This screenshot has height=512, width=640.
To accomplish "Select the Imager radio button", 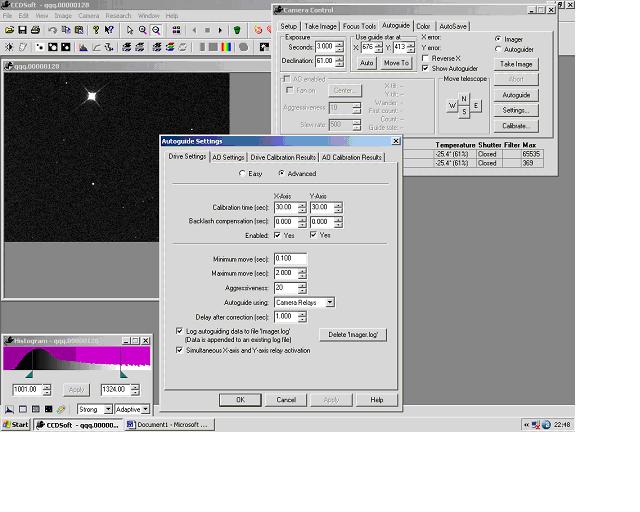I will 498,39.
